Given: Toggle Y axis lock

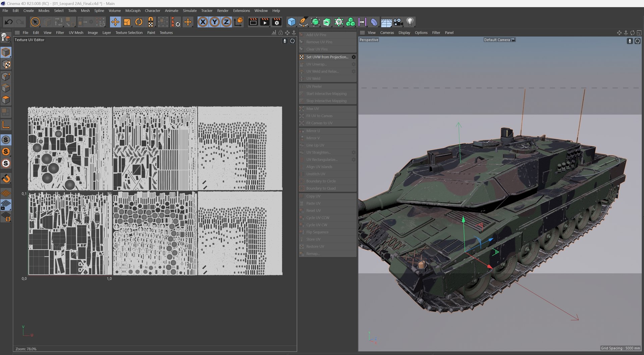Looking at the screenshot, I should 214,22.
